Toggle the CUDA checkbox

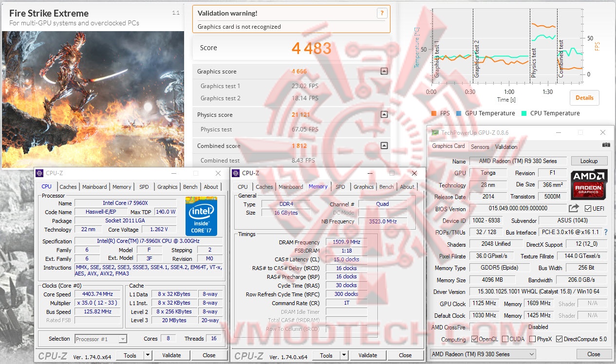click(505, 339)
